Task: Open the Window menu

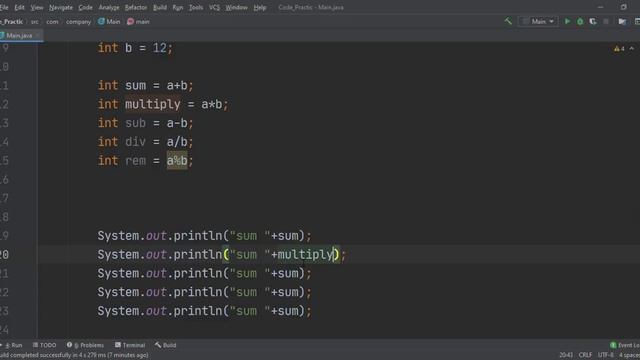Action: point(236,7)
